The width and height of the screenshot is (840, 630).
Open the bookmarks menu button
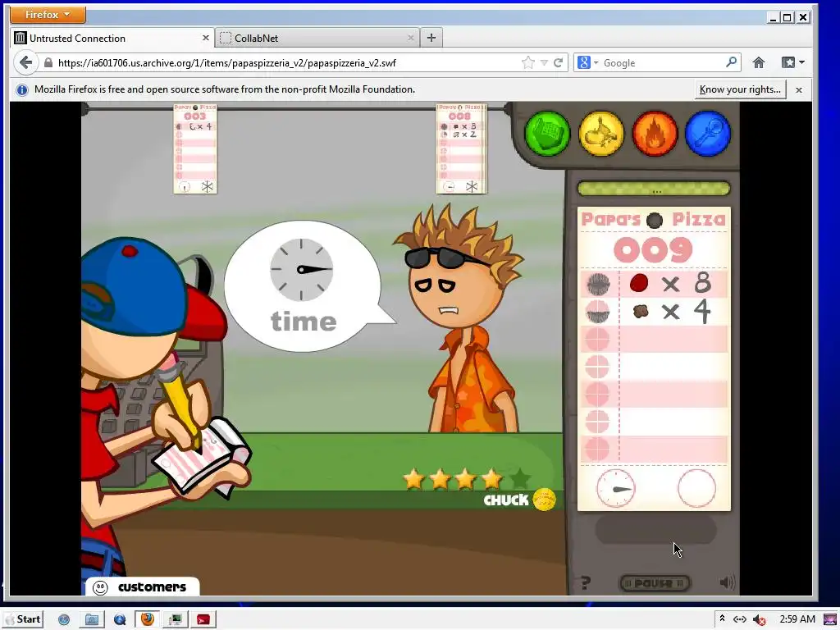(793, 62)
